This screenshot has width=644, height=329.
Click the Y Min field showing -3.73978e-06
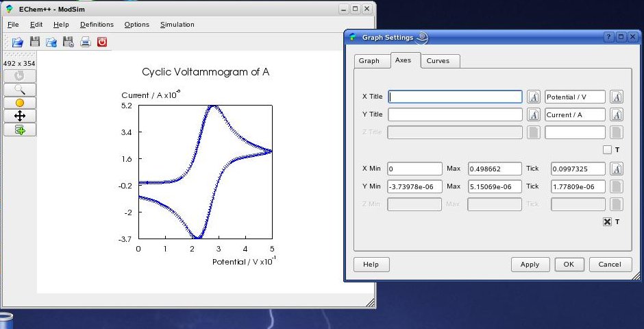(414, 186)
